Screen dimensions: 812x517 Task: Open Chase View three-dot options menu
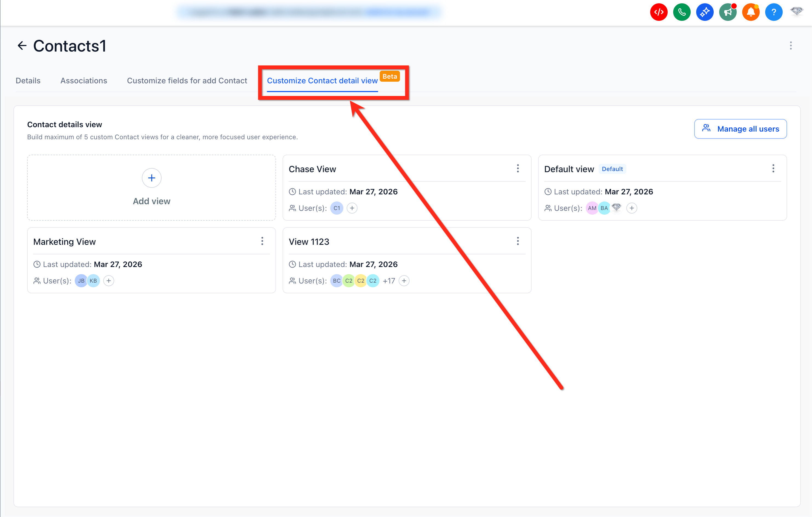tap(518, 168)
